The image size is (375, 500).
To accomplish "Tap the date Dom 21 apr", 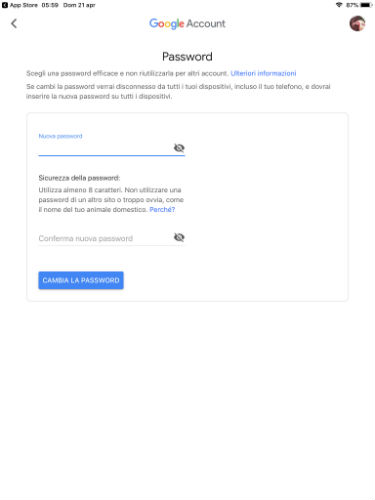I will (79, 5).
